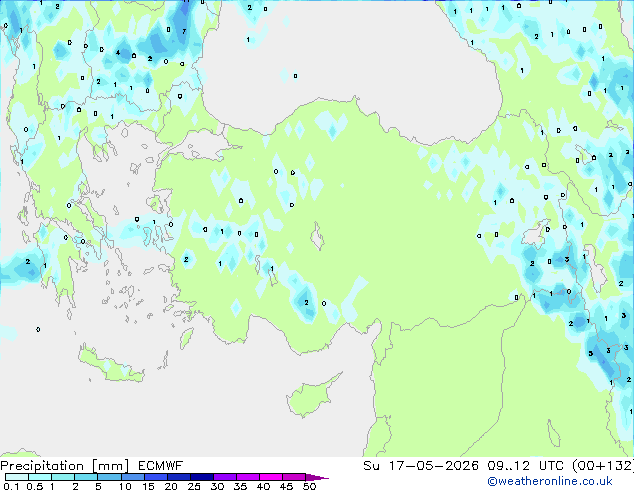Pick the legend swatch between 20 and 25
Screen dimensions: 634x490
(x=178, y=477)
